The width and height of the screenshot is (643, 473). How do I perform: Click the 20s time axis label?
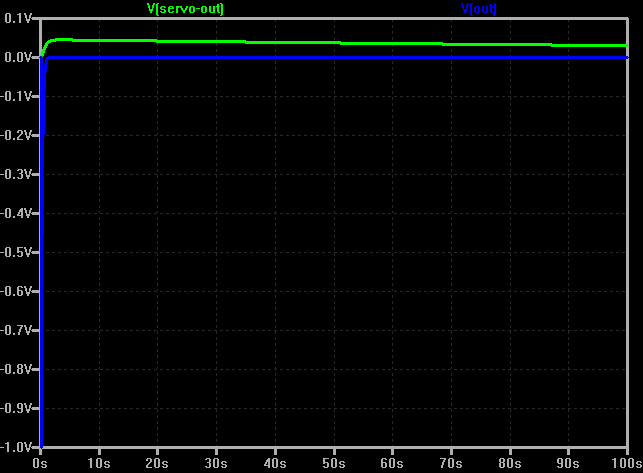[x=157, y=464]
